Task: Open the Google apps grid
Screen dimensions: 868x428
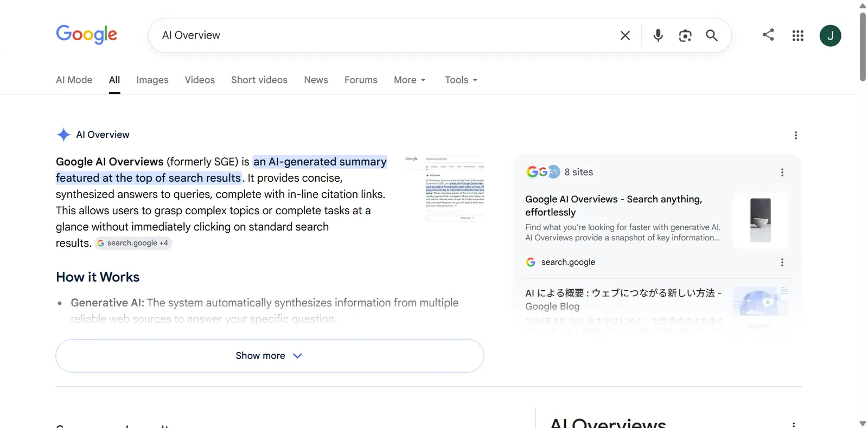Action: (797, 36)
